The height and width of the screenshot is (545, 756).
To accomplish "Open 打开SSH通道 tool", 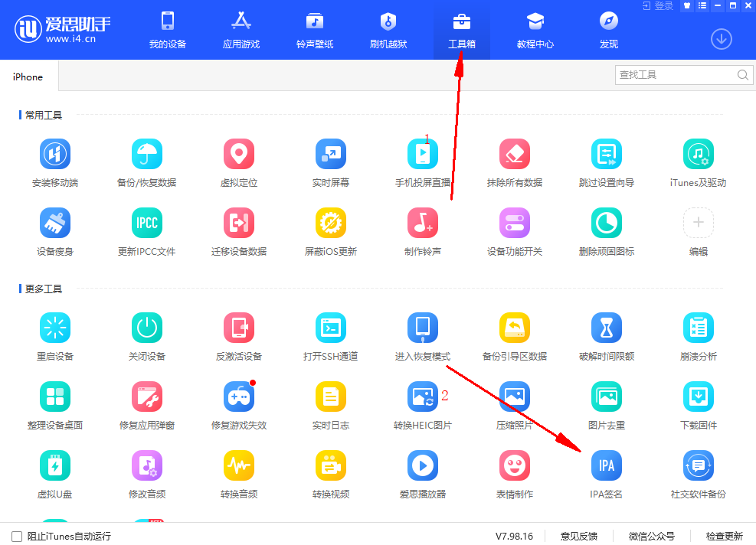I will point(331,328).
